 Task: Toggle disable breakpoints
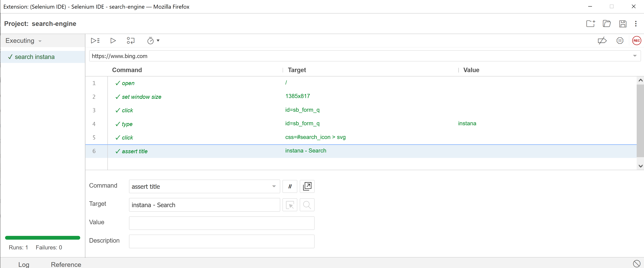click(x=602, y=41)
